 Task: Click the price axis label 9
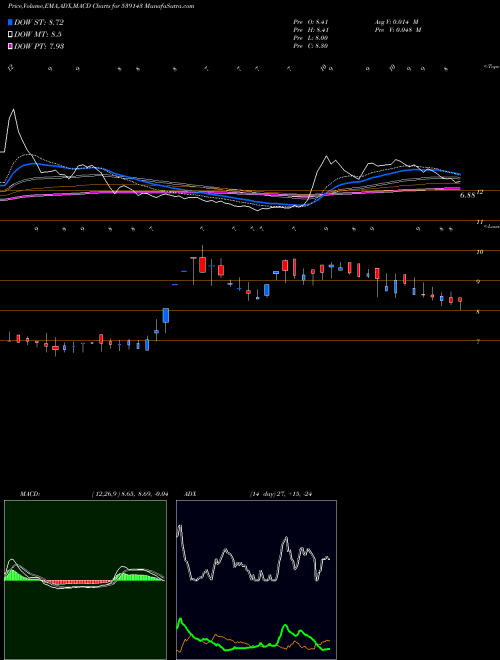click(x=478, y=282)
